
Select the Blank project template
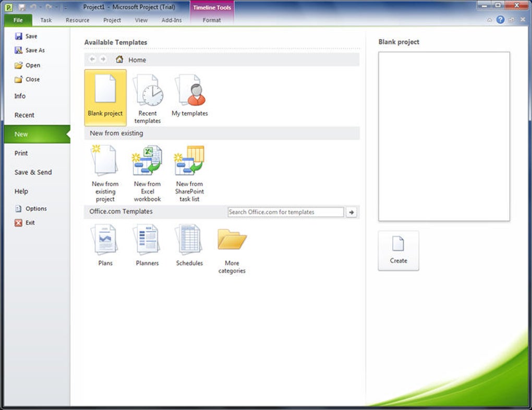(x=105, y=97)
